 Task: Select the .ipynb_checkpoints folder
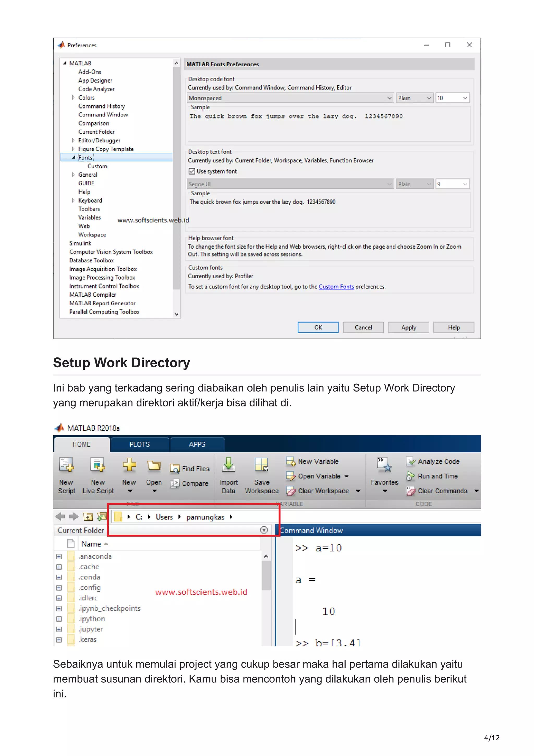[x=109, y=608]
